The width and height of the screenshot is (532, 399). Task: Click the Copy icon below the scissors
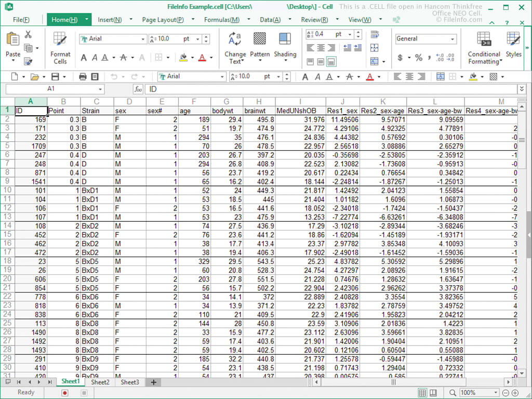coord(28,48)
